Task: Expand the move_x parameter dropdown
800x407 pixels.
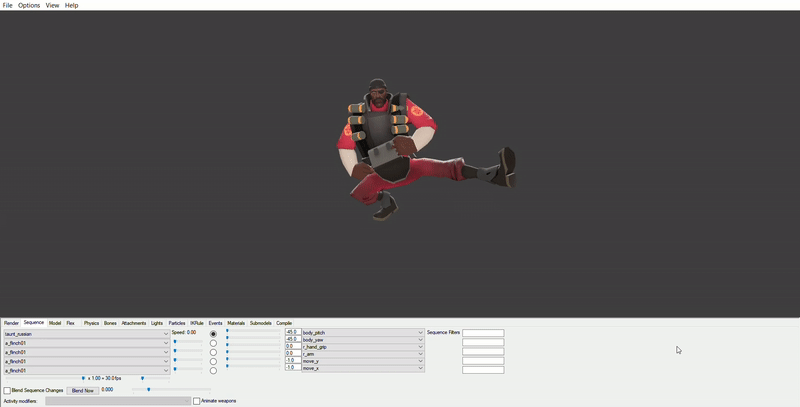Action: [x=420, y=368]
